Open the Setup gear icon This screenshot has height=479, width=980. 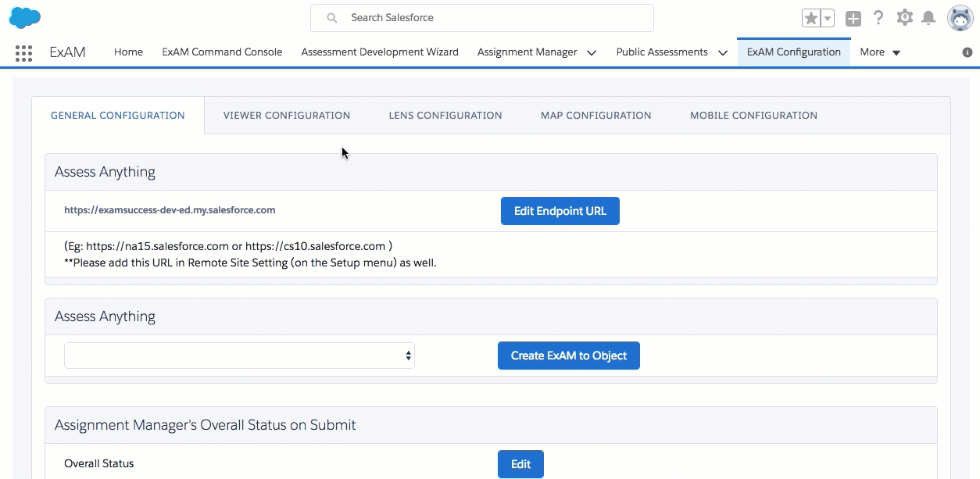(x=904, y=17)
